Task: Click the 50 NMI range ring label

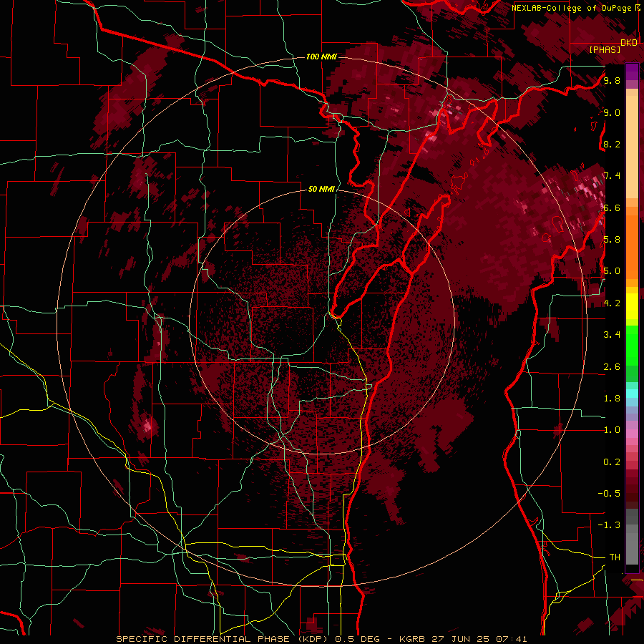Action: [x=321, y=189]
